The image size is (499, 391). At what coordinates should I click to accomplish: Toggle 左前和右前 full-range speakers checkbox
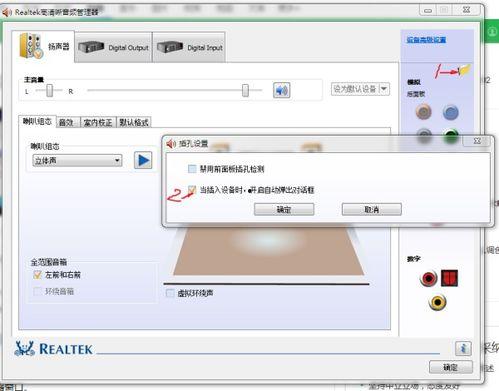[x=37, y=275]
